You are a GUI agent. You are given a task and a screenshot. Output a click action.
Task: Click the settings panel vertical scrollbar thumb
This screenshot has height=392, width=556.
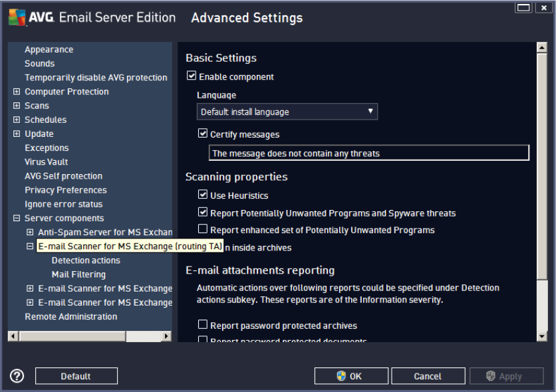[x=541, y=166]
